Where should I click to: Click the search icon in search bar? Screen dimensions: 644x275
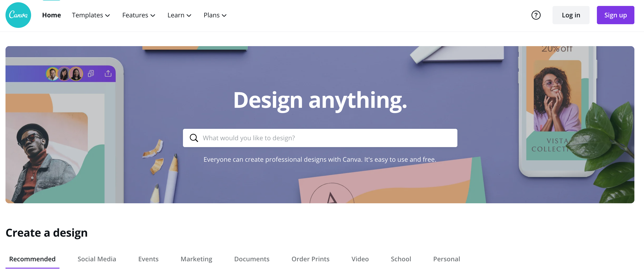193,137
